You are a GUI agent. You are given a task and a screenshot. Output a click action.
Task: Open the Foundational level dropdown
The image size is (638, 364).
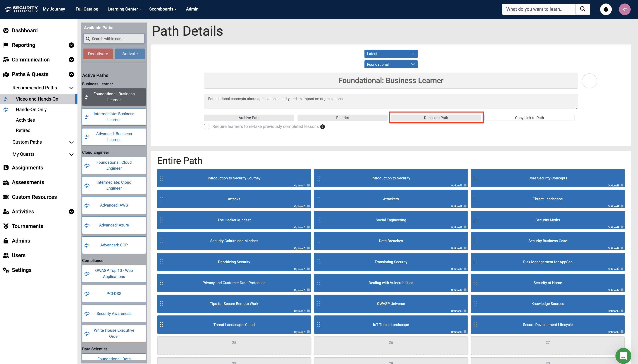(x=391, y=64)
